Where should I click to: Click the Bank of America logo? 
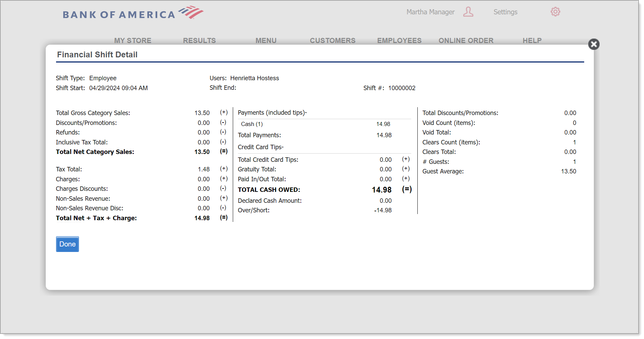pyautogui.click(x=133, y=13)
